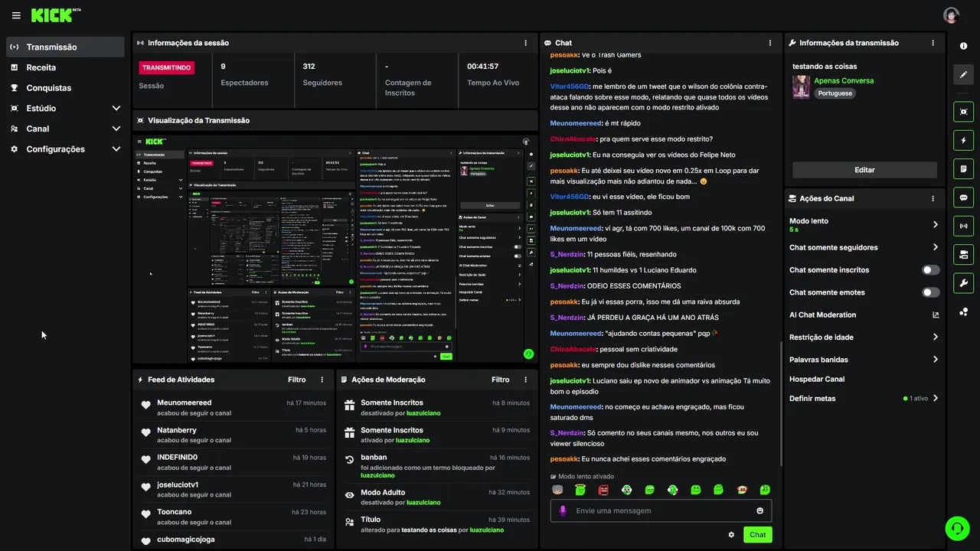The image size is (980, 551).
Task: Open the green support headset button
Action: click(x=957, y=528)
